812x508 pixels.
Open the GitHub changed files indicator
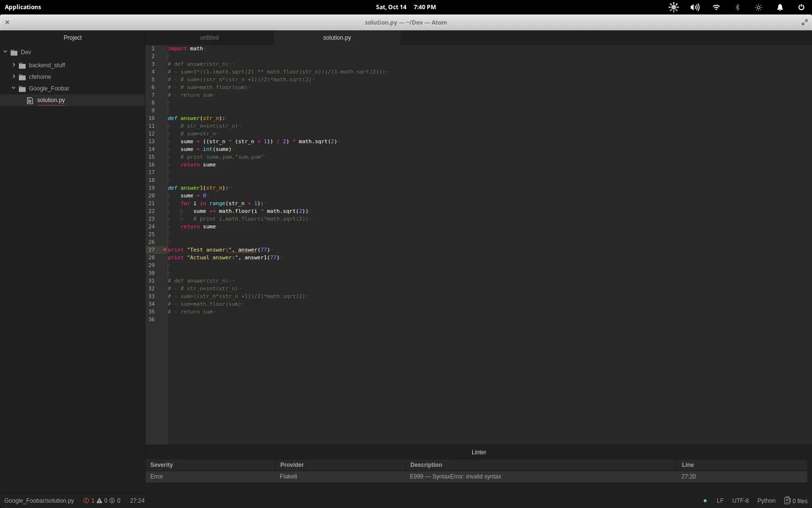coord(796,501)
